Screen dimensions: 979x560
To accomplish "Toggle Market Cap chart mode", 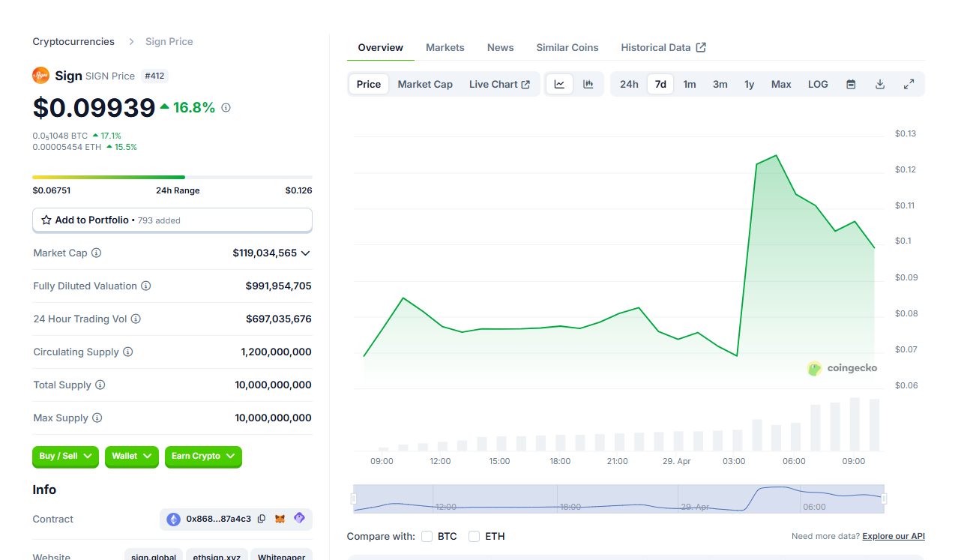I will (x=425, y=84).
